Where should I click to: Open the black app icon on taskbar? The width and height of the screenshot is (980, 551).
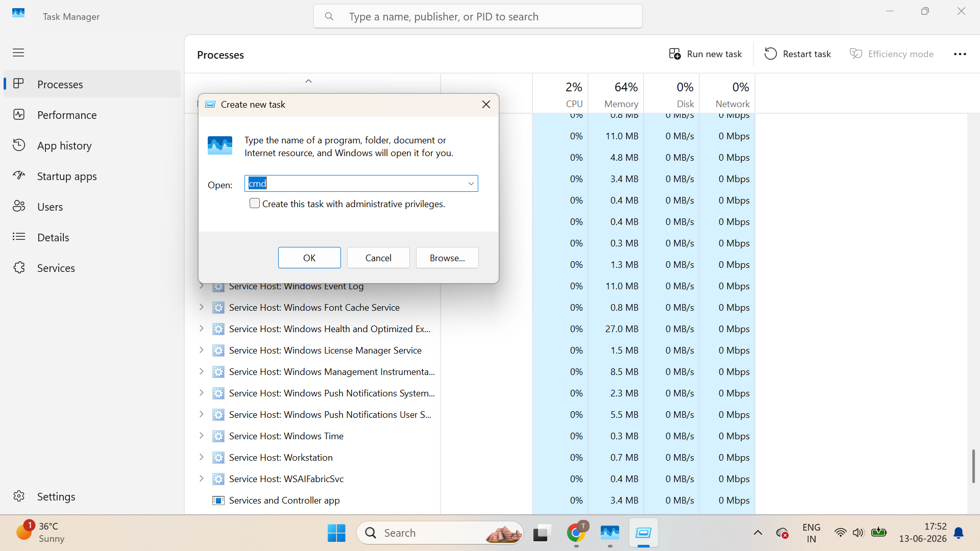click(542, 533)
